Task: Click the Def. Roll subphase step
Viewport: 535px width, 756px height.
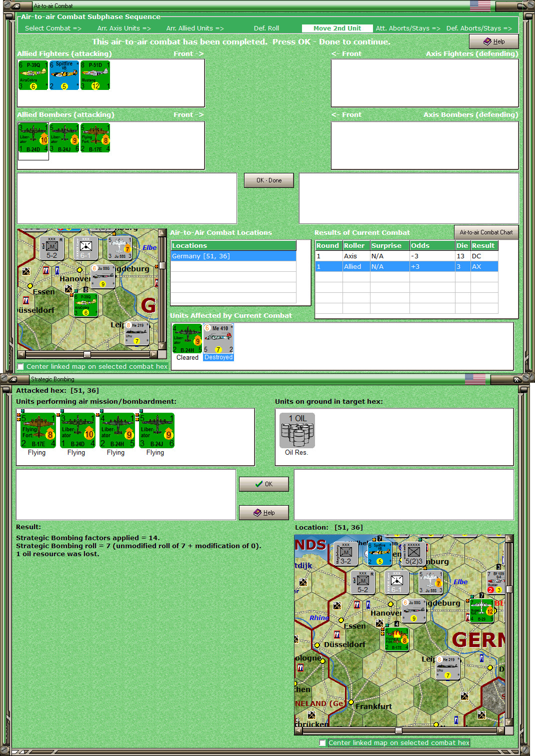Action: click(x=266, y=28)
